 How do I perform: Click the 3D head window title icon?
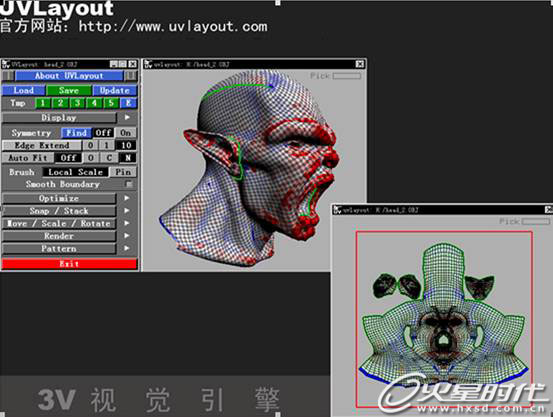click(x=148, y=64)
